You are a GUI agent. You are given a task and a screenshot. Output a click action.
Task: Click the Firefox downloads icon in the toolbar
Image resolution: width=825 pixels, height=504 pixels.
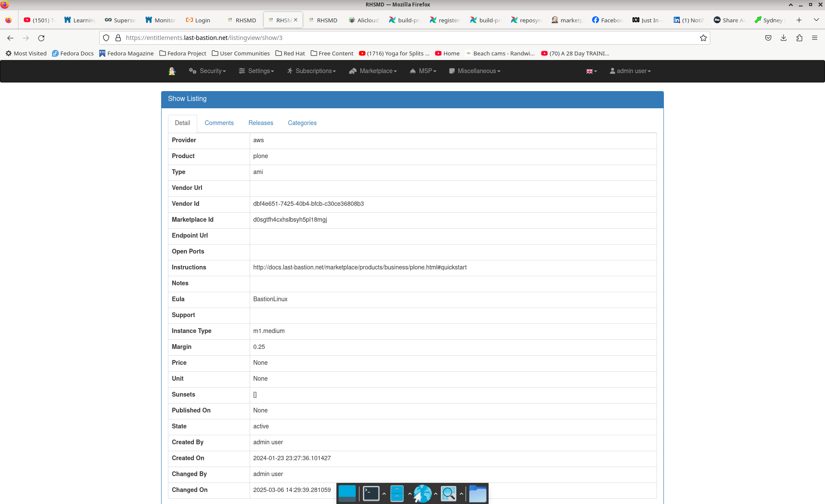click(x=783, y=38)
